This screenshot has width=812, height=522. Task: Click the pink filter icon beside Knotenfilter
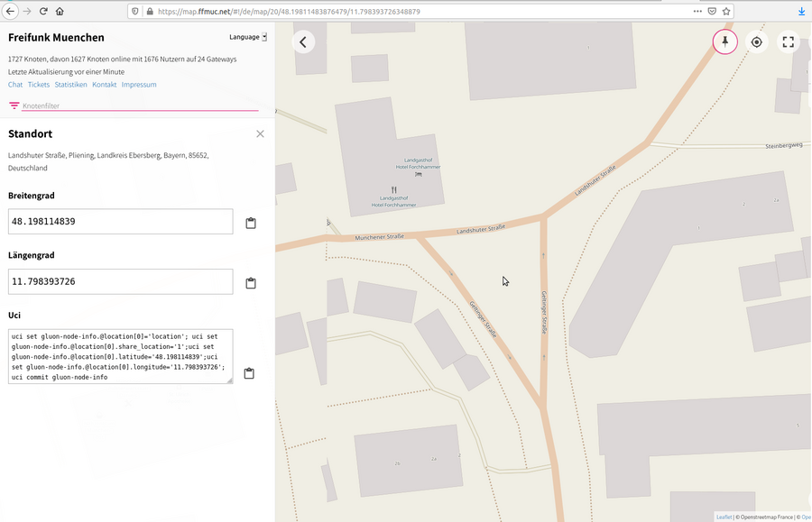pos(14,105)
